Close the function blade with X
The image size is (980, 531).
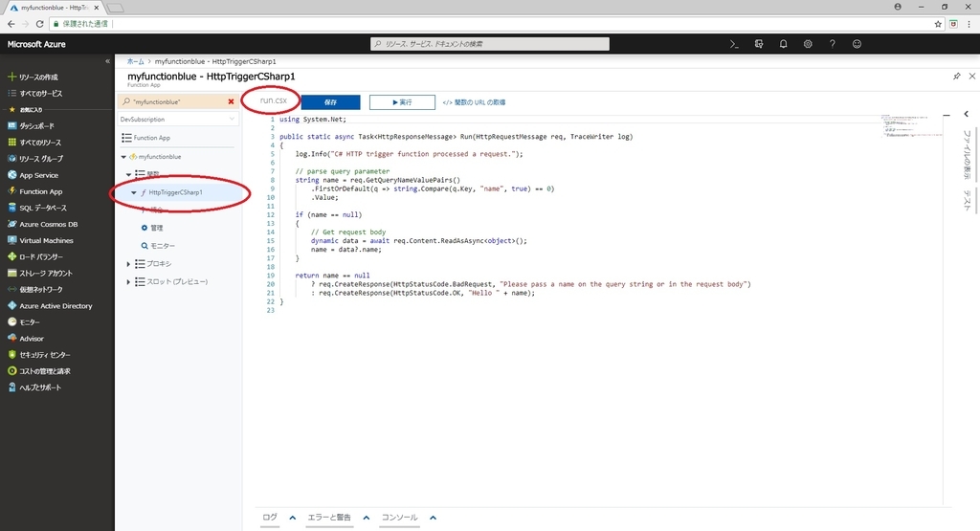972,77
